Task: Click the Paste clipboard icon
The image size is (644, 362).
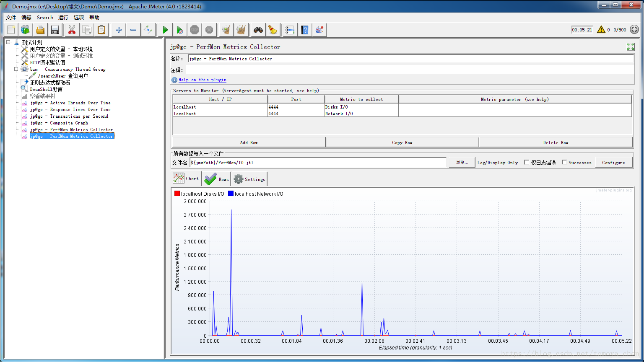Action: pyautogui.click(x=101, y=30)
